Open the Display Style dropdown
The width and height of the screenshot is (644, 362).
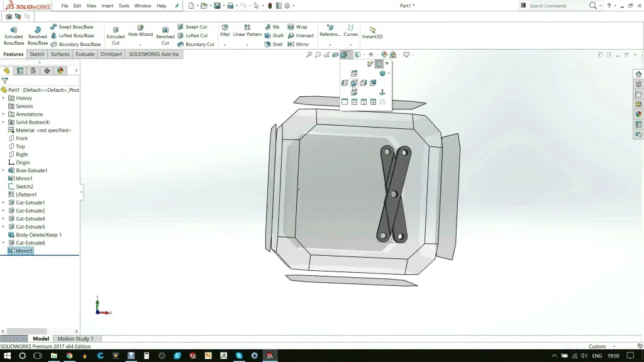pyautogui.click(x=364, y=55)
